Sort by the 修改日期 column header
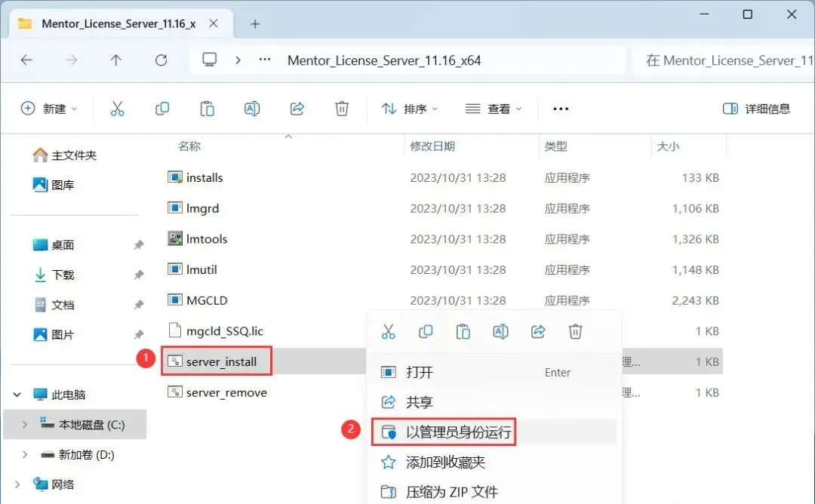This screenshot has width=815, height=504. click(x=432, y=146)
